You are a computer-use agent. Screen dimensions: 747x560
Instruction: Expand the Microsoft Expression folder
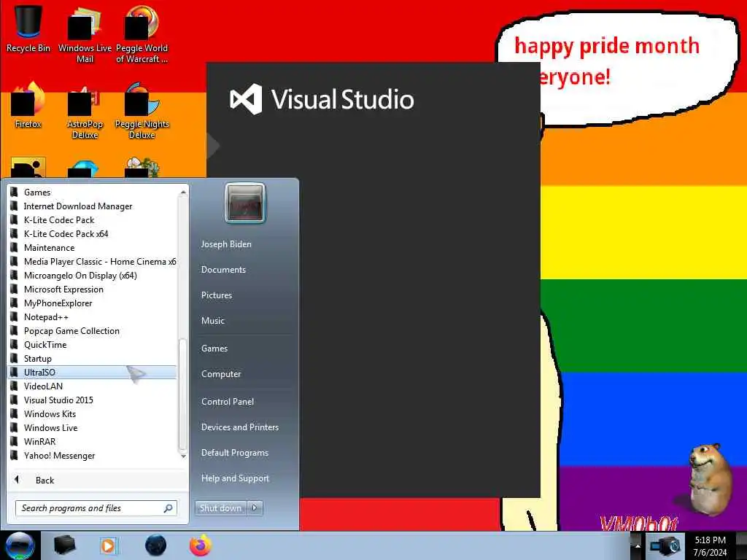(x=93, y=289)
